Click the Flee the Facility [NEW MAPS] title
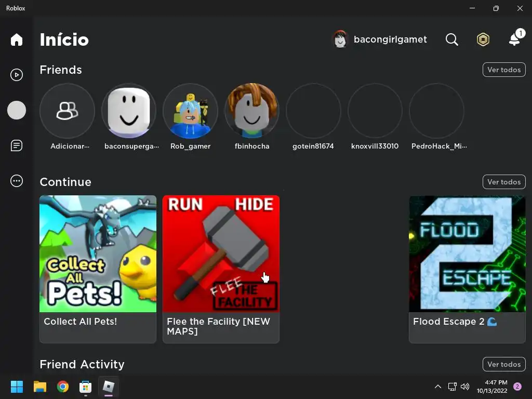Viewport: 532px width, 399px height. (219, 326)
